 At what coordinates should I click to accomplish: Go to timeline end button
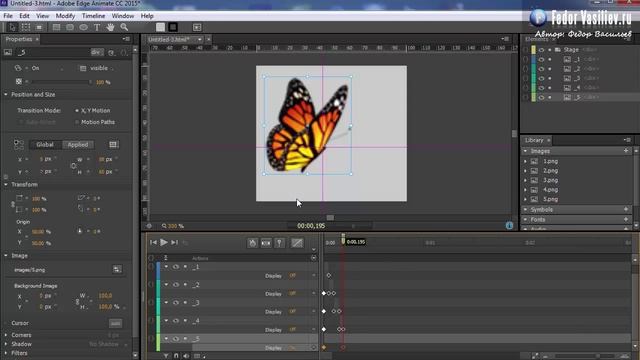pyautogui.click(x=175, y=242)
